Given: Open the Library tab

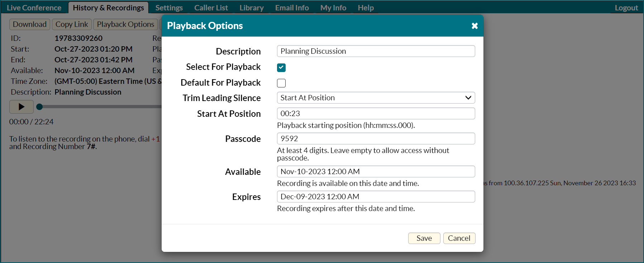Looking at the screenshot, I should 252,8.
